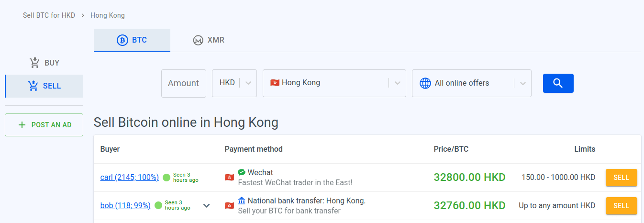Click the blue search magnifier button
The width and height of the screenshot is (644, 223).
pyautogui.click(x=558, y=83)
